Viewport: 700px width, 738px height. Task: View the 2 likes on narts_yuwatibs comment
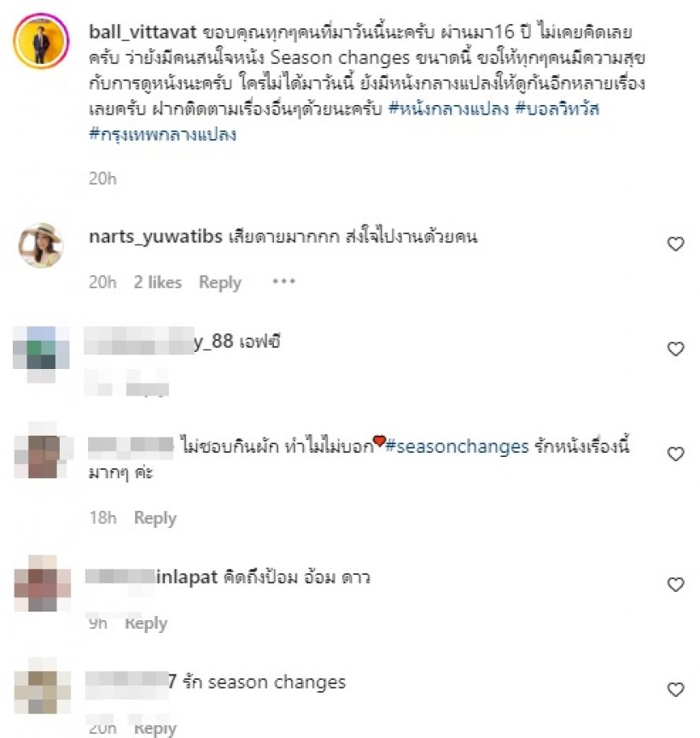(x=158, y=282)
